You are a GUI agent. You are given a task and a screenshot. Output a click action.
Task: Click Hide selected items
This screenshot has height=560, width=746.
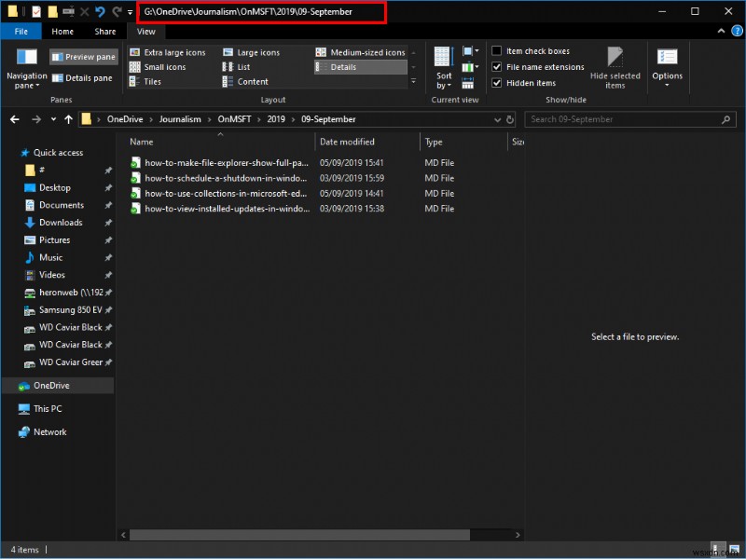click(x=615, y=67)
